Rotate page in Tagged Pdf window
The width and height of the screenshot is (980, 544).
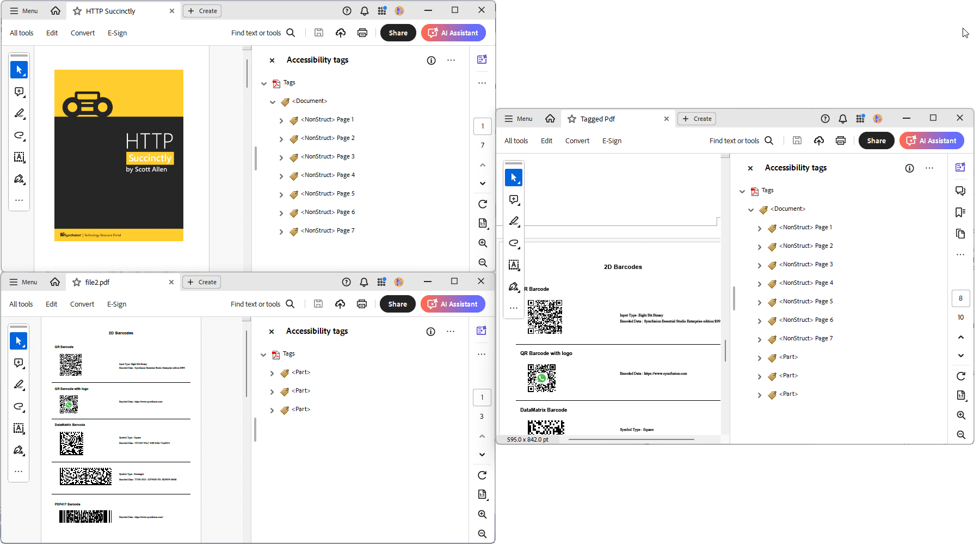961,376
